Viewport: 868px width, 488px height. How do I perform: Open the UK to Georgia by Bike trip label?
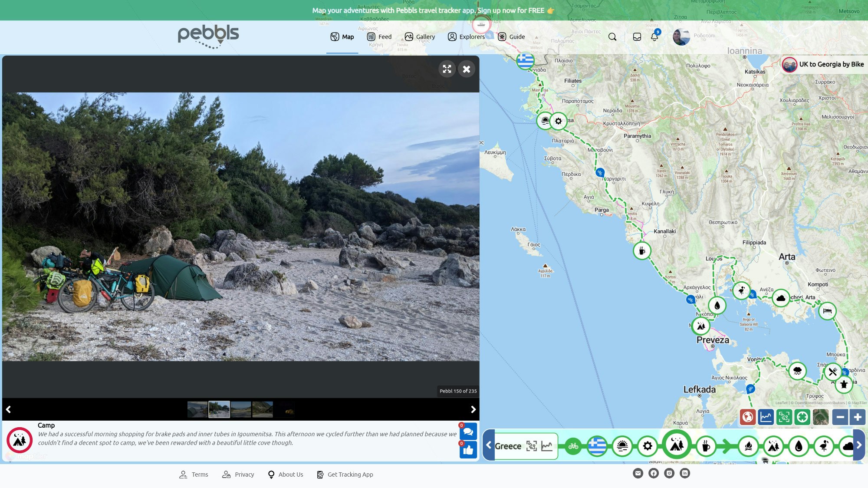point(823,64)
